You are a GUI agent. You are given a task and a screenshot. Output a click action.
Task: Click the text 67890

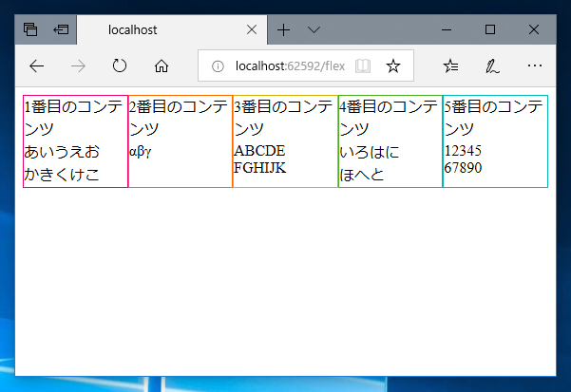point(464,168)
